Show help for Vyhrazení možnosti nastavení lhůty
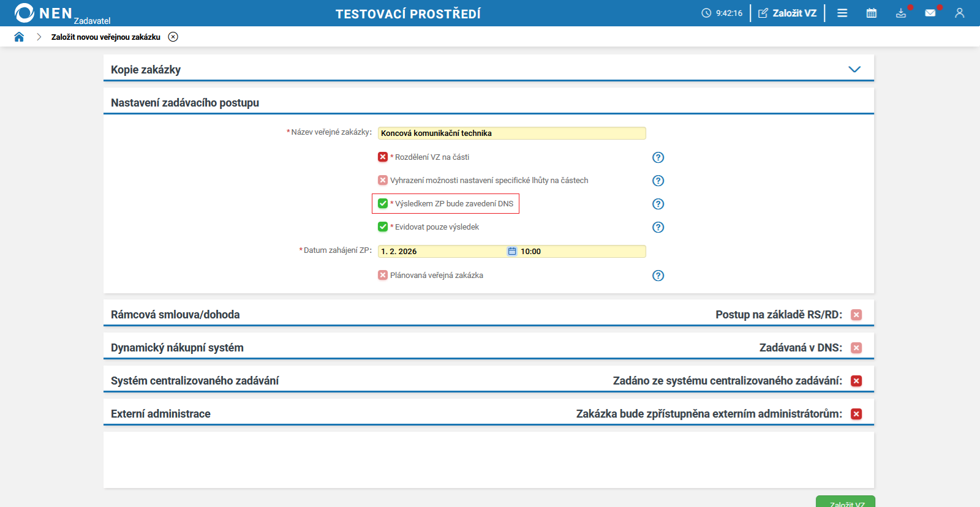This screenshot has width=980, height=507. click(x=658, y=181)
